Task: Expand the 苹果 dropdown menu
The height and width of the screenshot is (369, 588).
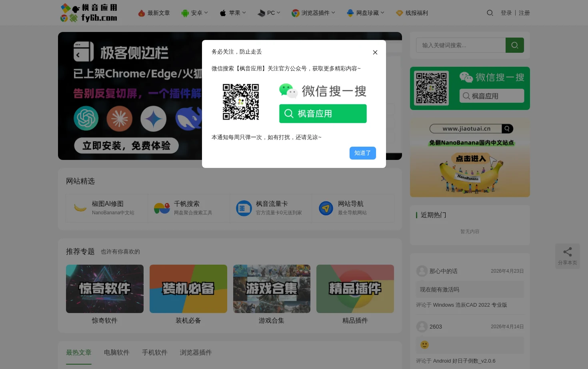Action: pos(237,13)
